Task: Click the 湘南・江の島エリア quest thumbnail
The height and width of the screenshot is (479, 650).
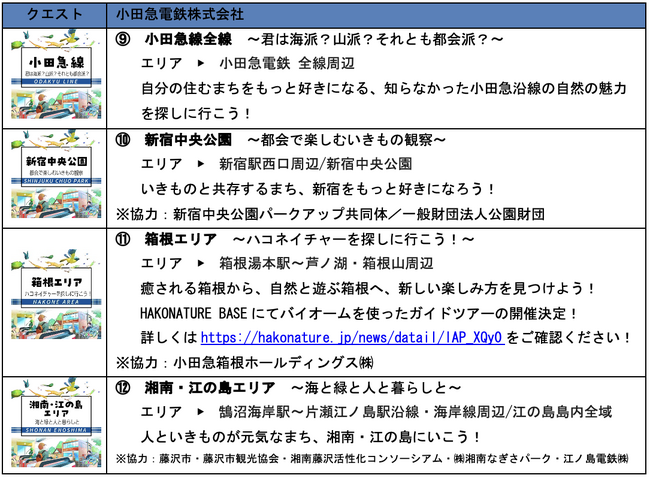Action: pos(56,423)
